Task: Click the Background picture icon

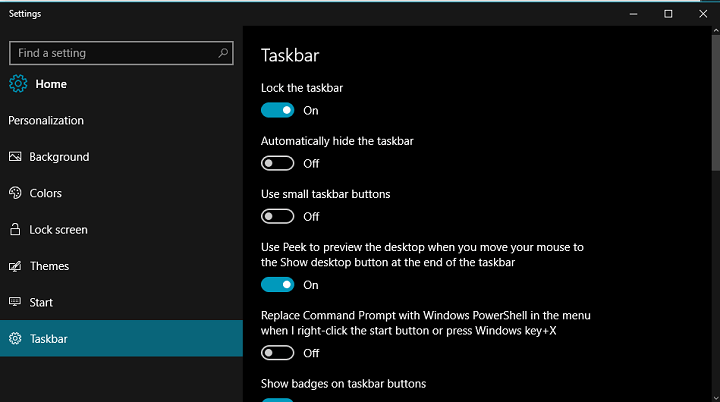Action: click(x=15, y=157)
